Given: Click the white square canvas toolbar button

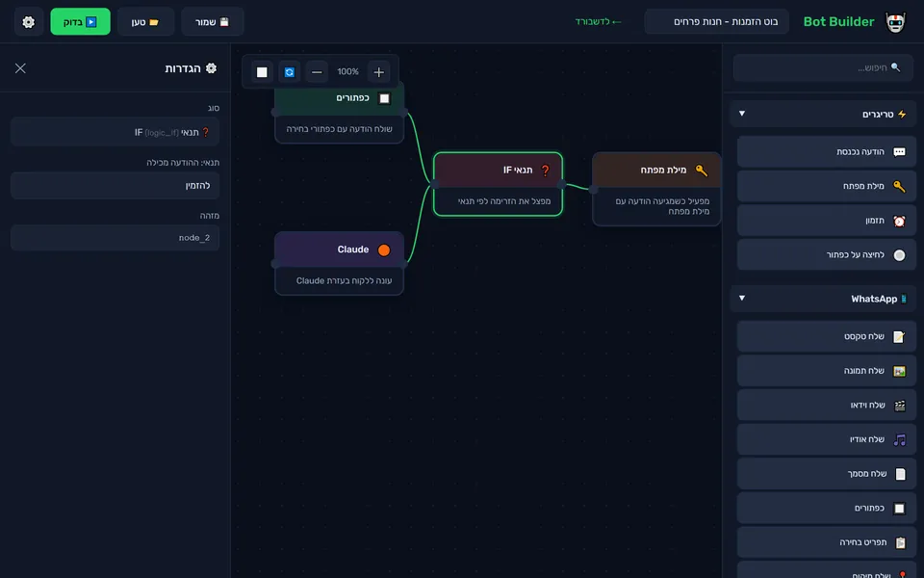Looking at the screenshot, I should coord(262,72).
